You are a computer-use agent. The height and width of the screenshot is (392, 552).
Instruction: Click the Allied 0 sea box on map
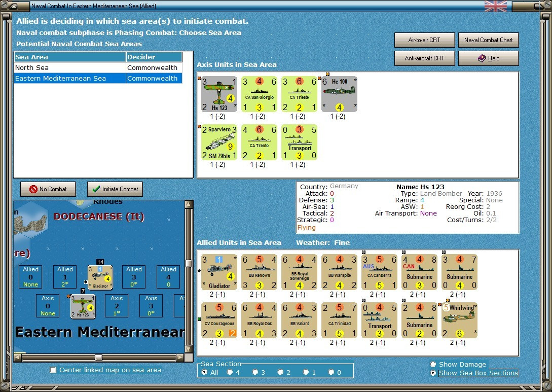(x=30, y=277)
